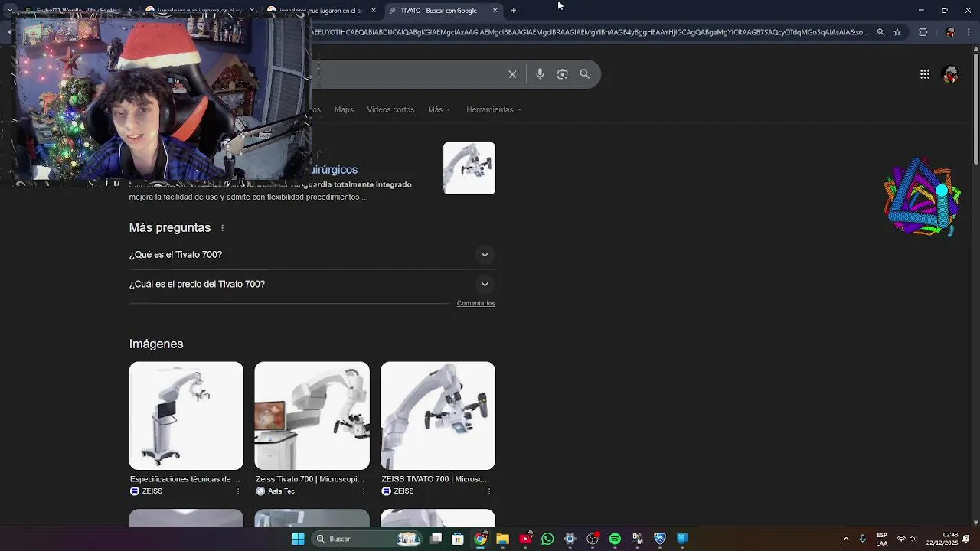The image size is (980, 551).
Task: Open the Herramientas tools dropdown
Action: click(494, 109)
